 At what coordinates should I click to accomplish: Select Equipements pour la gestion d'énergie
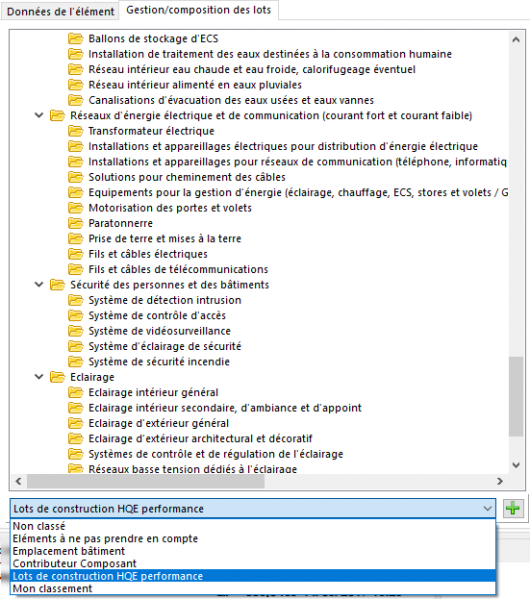point(298,192)
